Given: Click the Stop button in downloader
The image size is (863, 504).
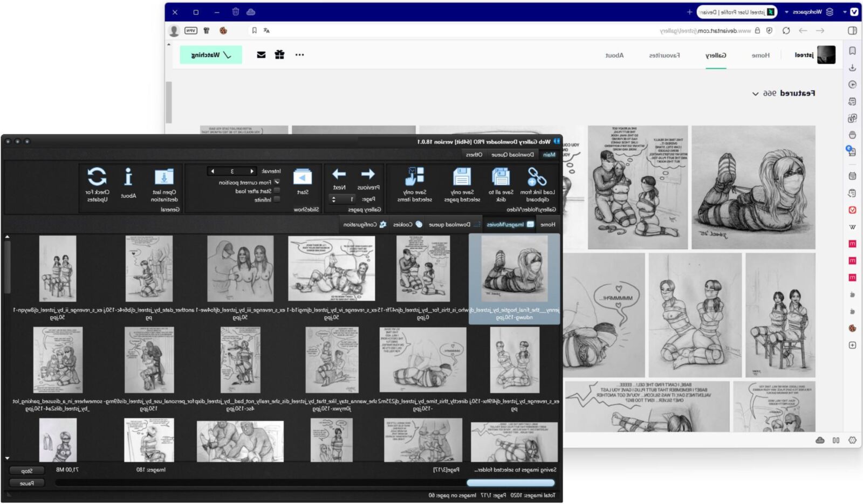Looking at the screenshot, I should click(x=27, y=471).
